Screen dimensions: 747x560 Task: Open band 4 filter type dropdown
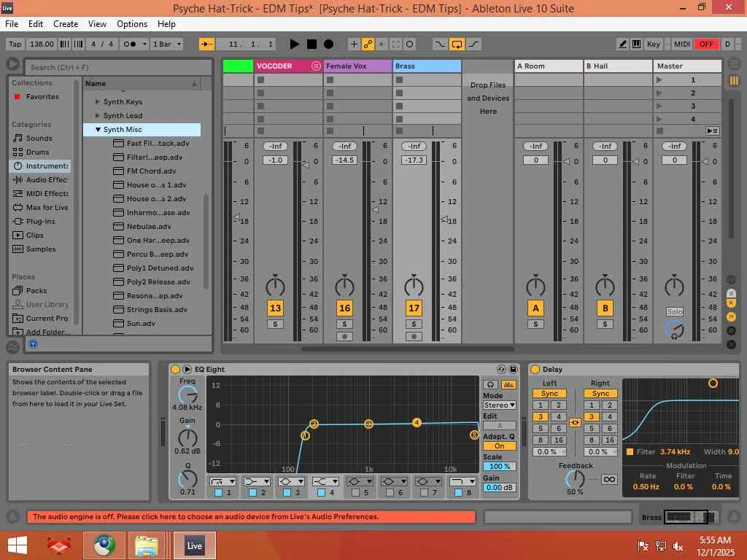point(326,482)
